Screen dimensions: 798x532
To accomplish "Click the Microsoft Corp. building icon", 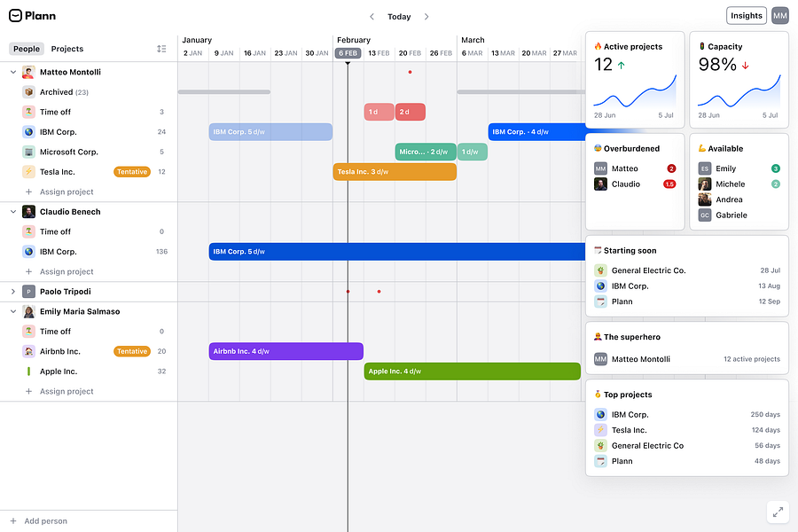I will tap(28, 152).
